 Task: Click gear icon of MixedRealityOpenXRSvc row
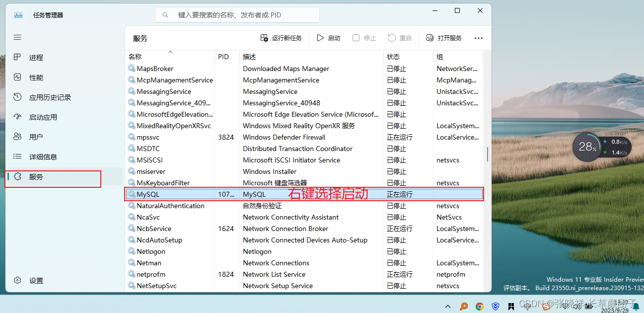[x=132, y=126]
